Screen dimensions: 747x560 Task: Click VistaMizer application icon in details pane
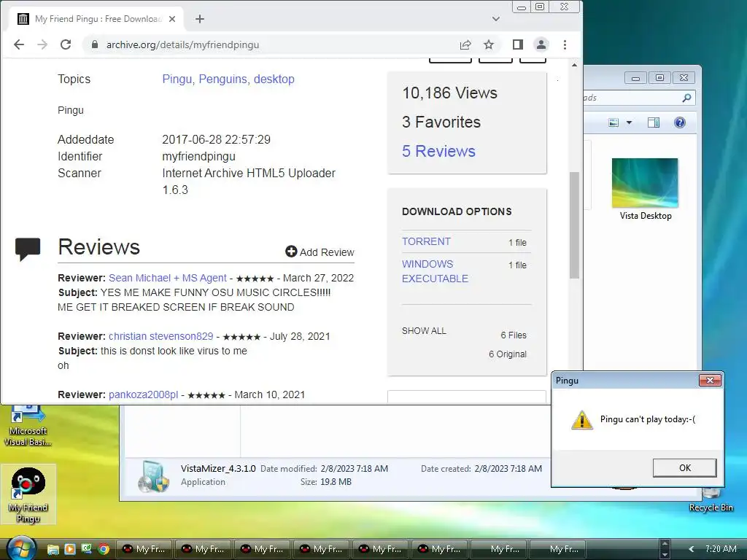[x=153, y=475]
